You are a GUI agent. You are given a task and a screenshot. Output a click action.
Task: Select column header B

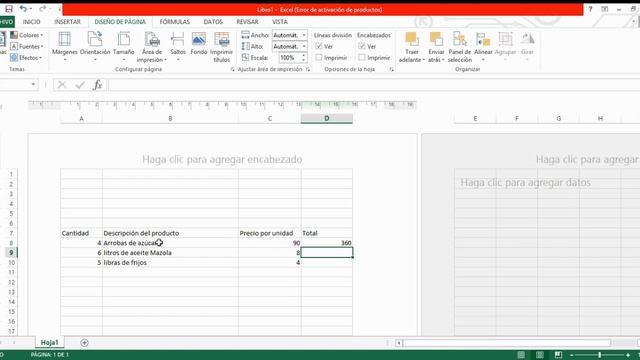170,118
